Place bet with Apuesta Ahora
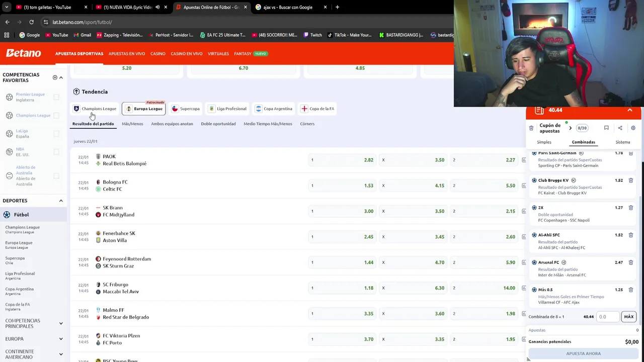This screenshot has width=644, height=362. [x=584, y=353]
